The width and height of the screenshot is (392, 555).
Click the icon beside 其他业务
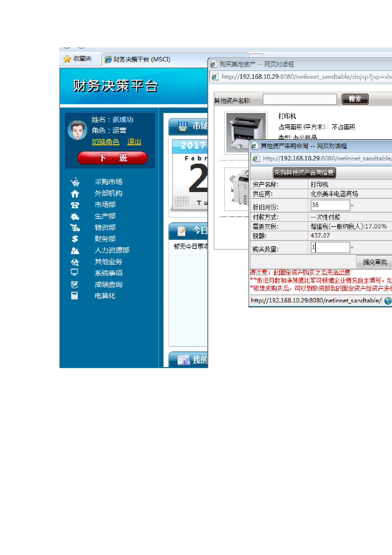75,262
